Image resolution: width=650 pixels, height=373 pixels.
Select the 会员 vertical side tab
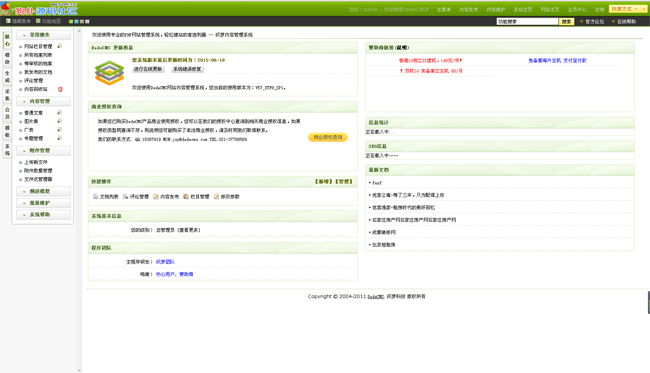(7, 113)
